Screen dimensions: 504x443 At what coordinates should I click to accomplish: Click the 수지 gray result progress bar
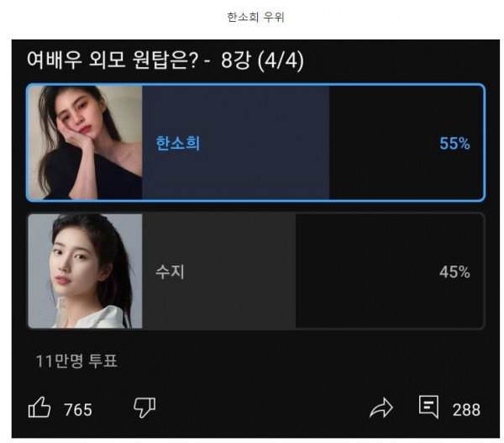point(219,271)
